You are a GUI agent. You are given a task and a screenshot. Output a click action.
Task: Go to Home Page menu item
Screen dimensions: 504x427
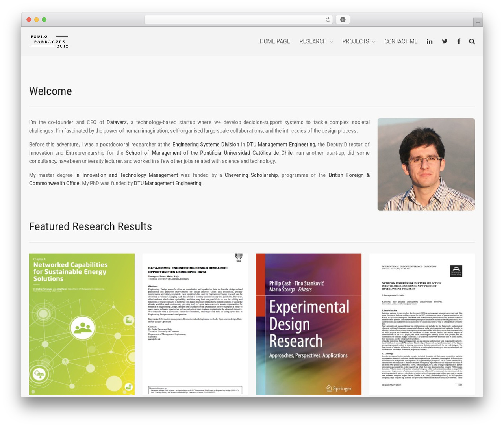tap(275, 41)
